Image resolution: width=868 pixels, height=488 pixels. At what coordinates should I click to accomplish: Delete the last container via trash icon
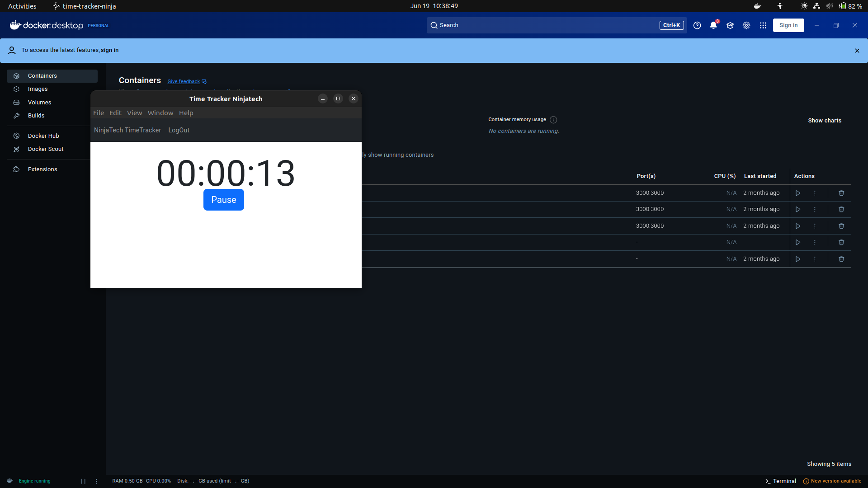click(841, 259)
